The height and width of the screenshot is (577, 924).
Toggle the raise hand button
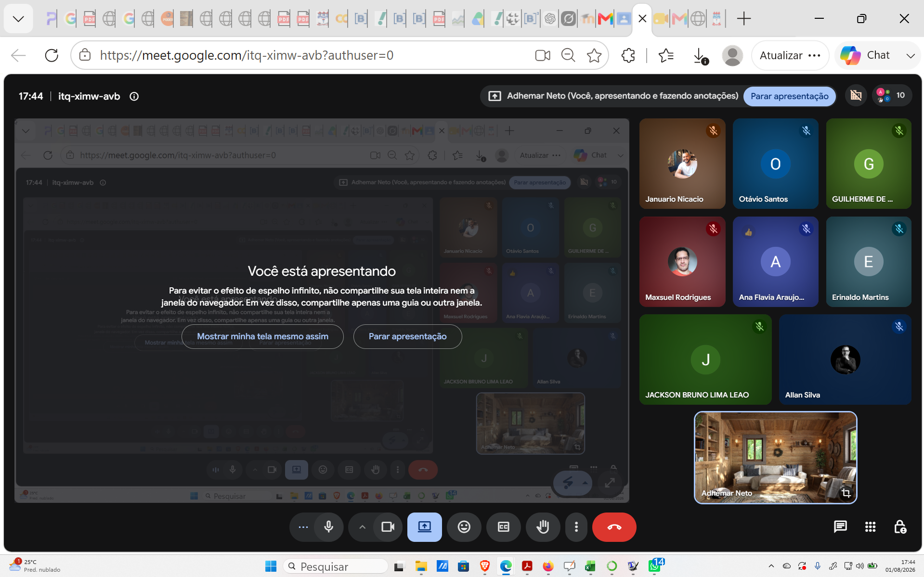coord(543,527)
